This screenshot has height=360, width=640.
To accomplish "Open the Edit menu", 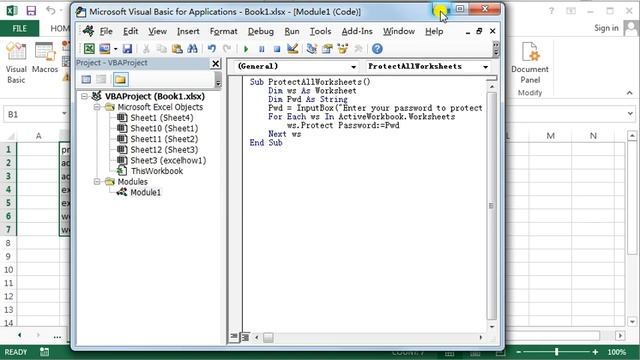I will click(x=130, y=31).
